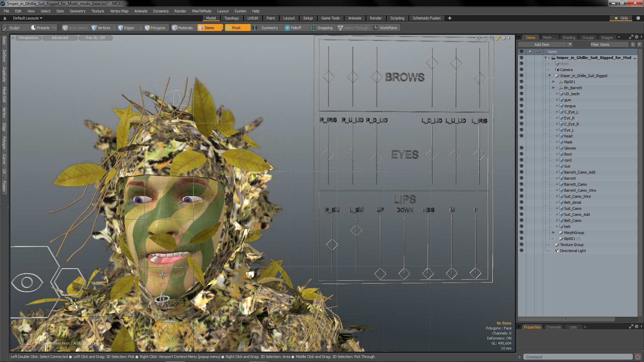644x362 pixels.
Task: Click the viewport rotate icon
Action: [x=485, y=38]
